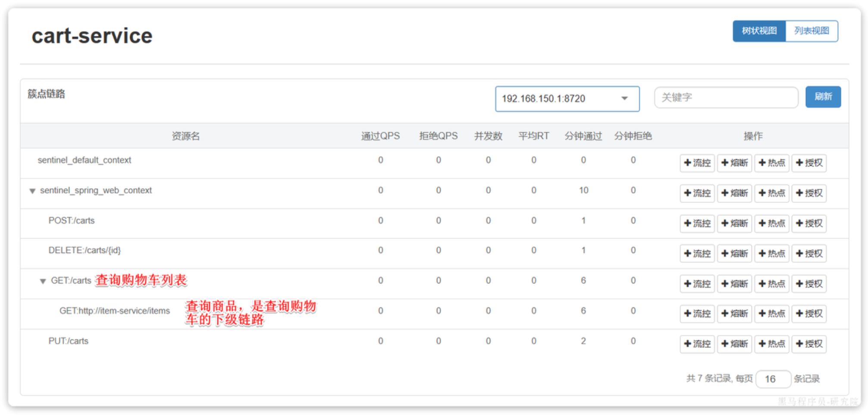Viewport: 868px width, 415px height.
Task: Click the 资源名 column header
Action: tap(186, 136)
